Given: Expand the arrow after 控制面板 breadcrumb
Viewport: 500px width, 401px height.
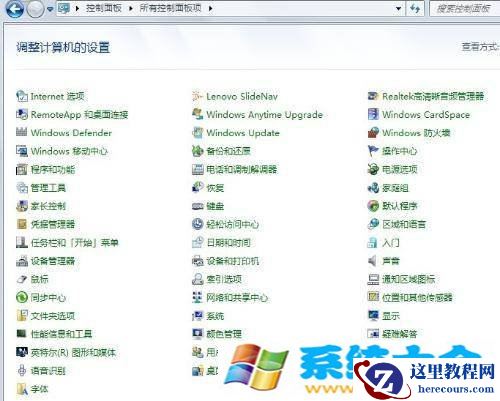Looking at the screenshot, I should tap(131, 8).
